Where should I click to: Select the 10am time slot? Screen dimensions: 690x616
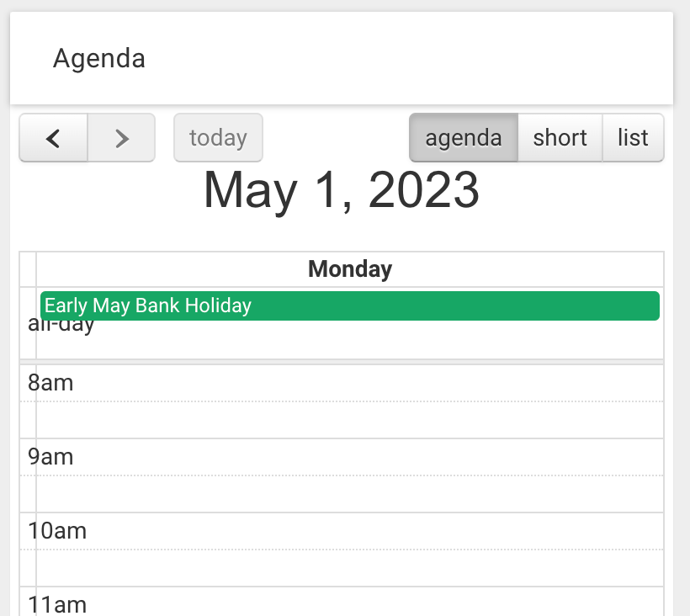click(x=350, y=531)
